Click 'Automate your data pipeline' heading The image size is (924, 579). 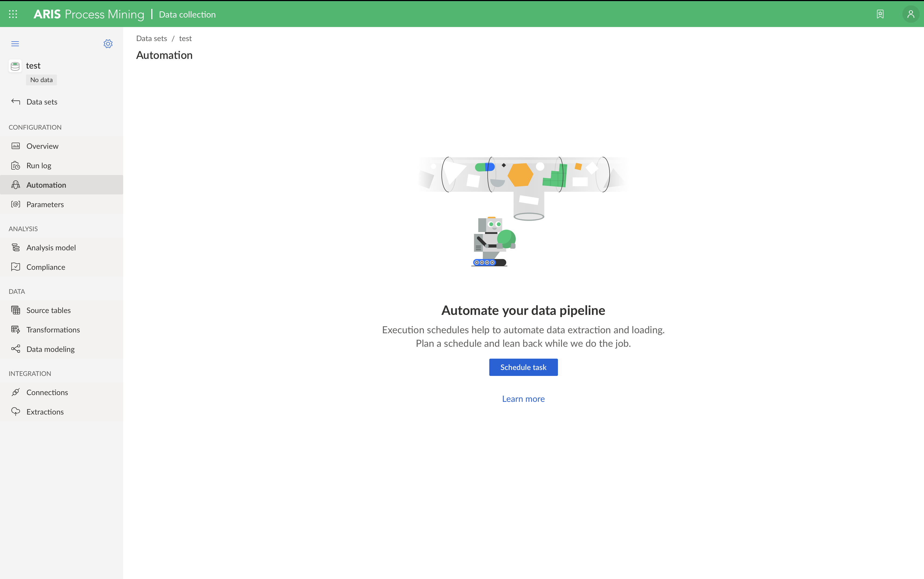(523, 310)
